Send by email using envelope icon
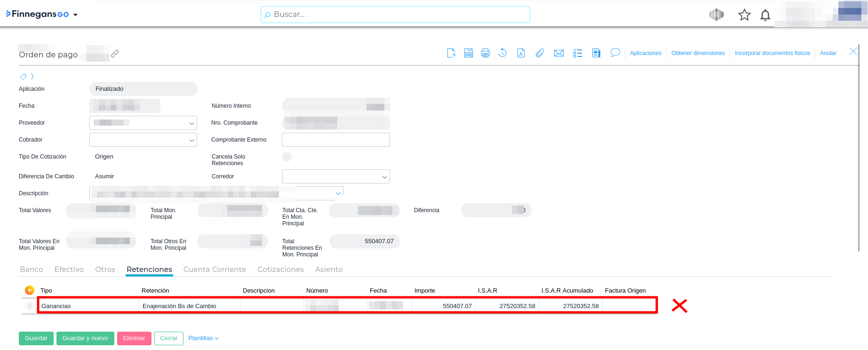This screenshot has width=868, height=350. 558,53
